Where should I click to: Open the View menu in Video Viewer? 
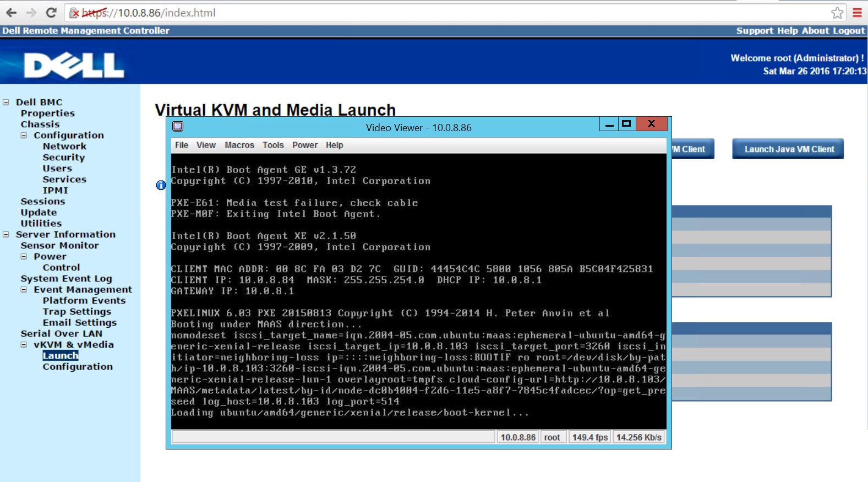[206, 145]
